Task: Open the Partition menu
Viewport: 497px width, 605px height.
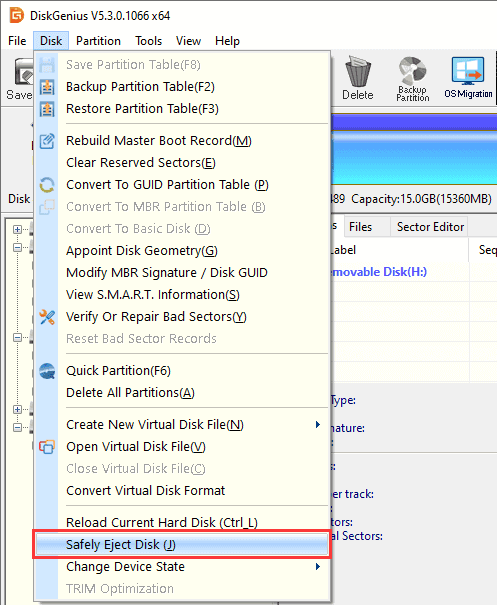Action: pyautogui.click(x=98, y=41)
